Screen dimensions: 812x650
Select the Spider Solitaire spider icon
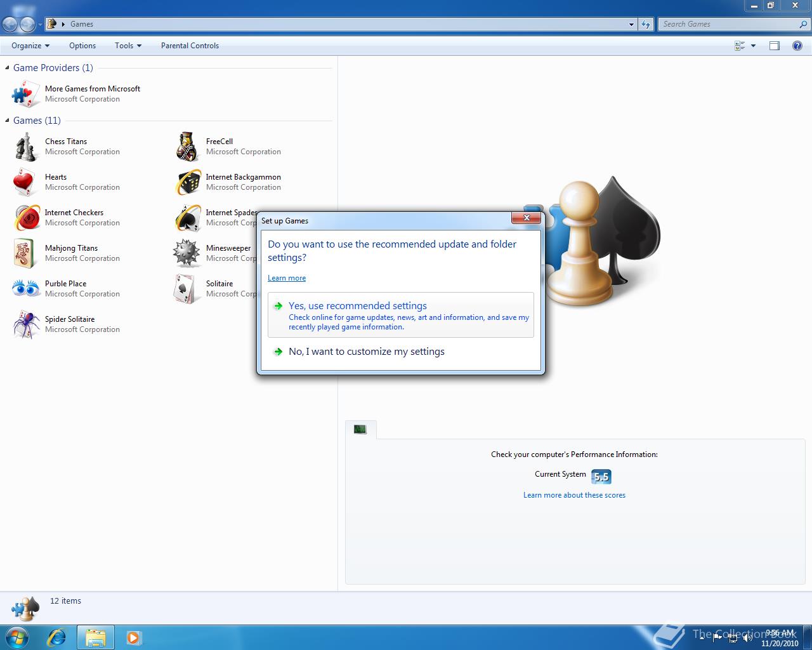(26, 324)
